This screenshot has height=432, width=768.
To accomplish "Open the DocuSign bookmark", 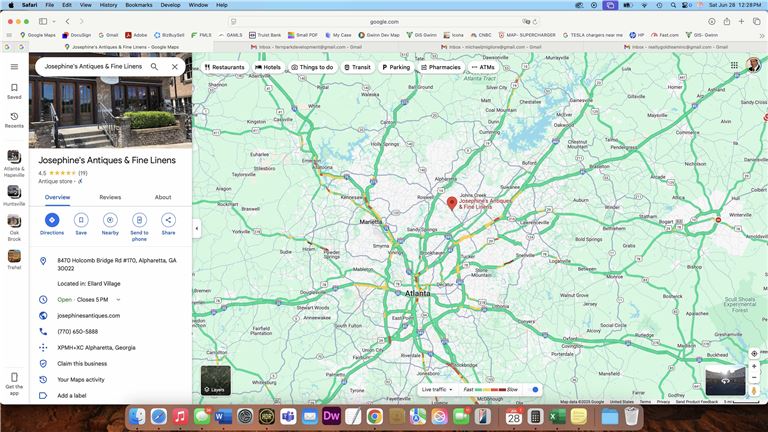I will pos(77,35).
